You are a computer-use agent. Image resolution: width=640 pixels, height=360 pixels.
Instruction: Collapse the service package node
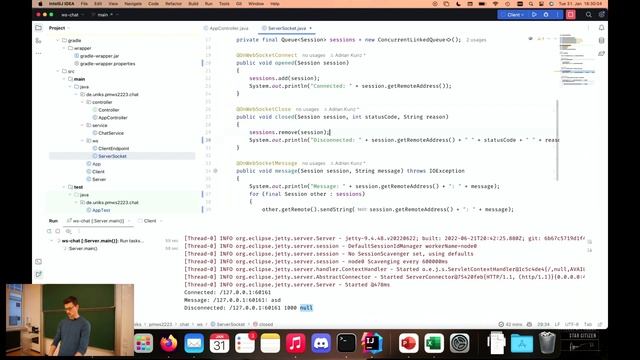(x=82, y=125)
